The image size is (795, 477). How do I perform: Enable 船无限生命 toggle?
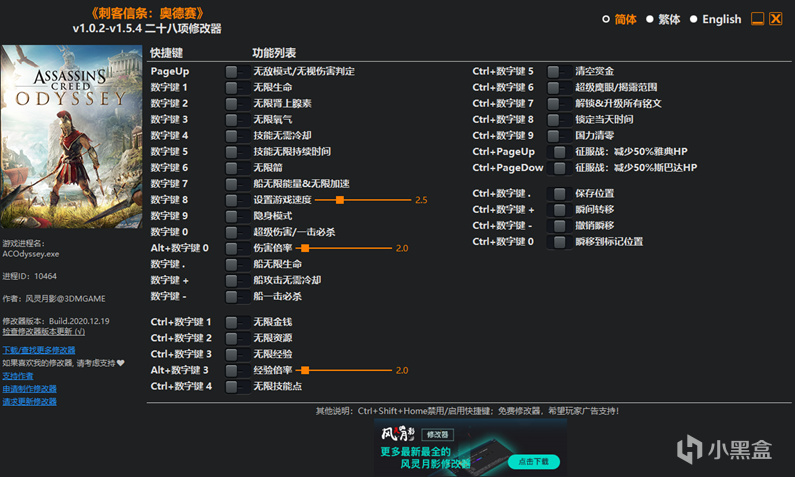click(x=237, y=264)
